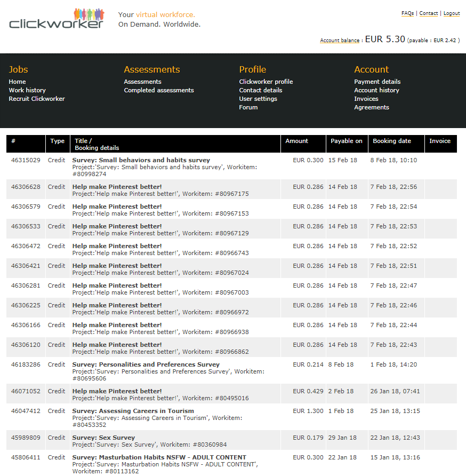Open Clickworker profile
The width and height of the screenshot is (466, 476).
[x=266, y=82]
